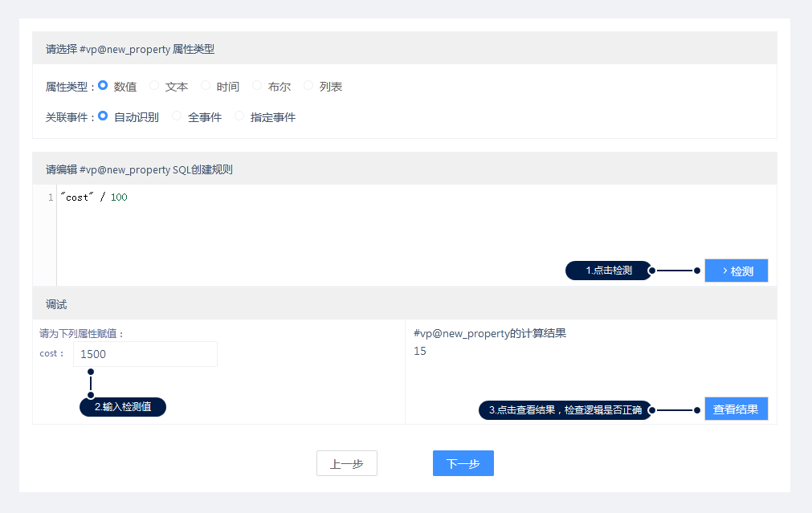812x513 pixels.
Task: Click the 2.输入检测值 hint bubble
Action: coord(122,407)
